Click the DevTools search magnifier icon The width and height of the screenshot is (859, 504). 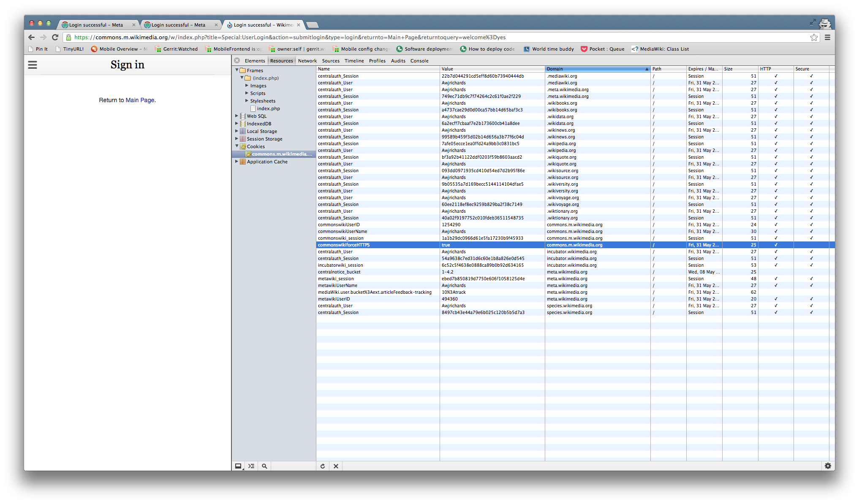tap(264, 466)
